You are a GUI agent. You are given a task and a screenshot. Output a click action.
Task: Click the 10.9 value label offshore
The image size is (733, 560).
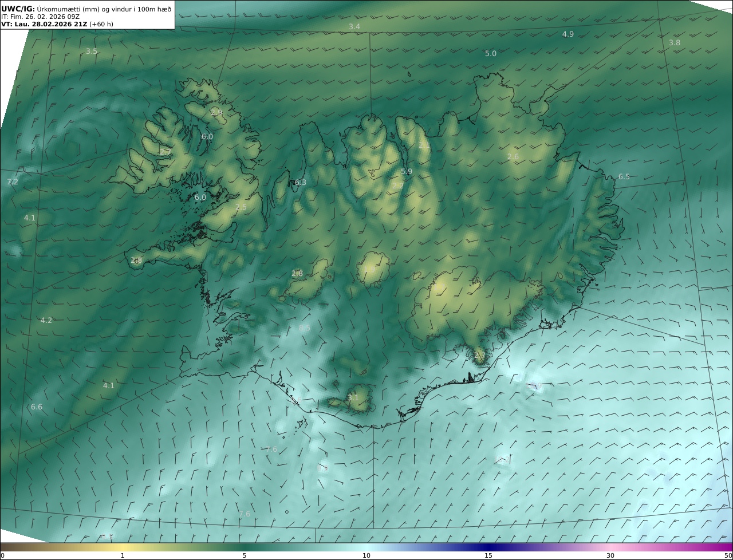(535, 386)
